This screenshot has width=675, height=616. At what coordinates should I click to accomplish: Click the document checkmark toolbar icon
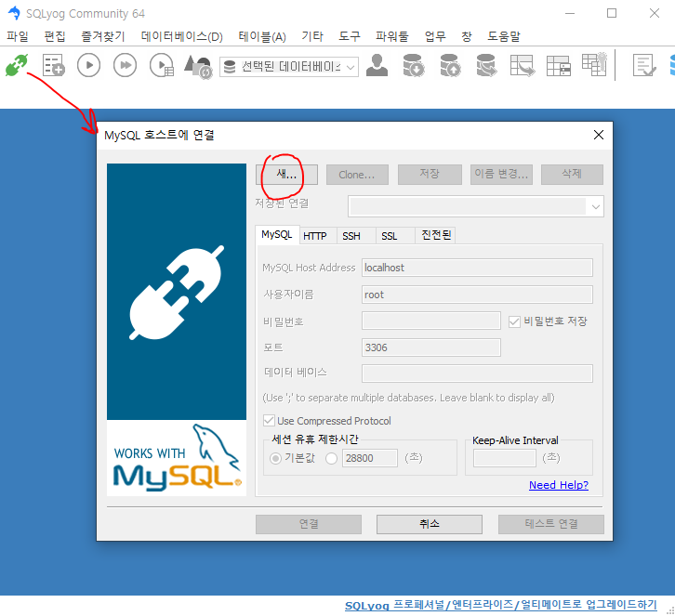[644, 65]
